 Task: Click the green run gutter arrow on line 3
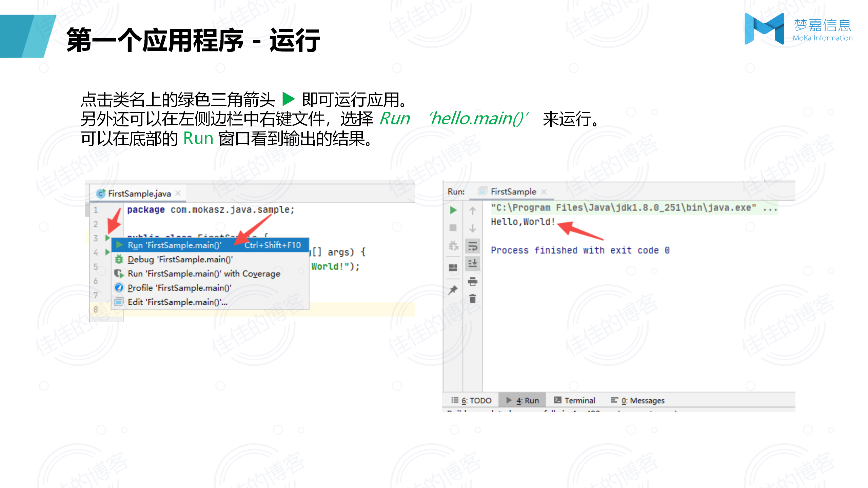(x=107, y=238)
